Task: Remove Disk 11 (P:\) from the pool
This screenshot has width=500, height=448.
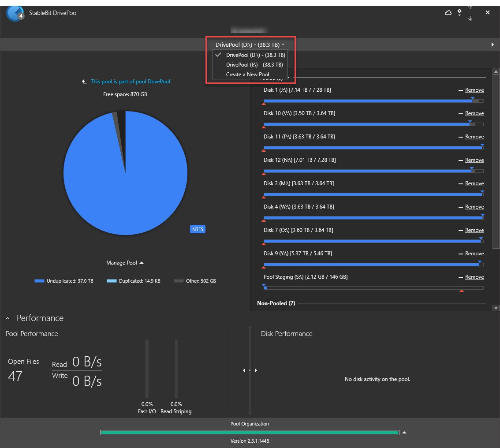Action: 474,137
